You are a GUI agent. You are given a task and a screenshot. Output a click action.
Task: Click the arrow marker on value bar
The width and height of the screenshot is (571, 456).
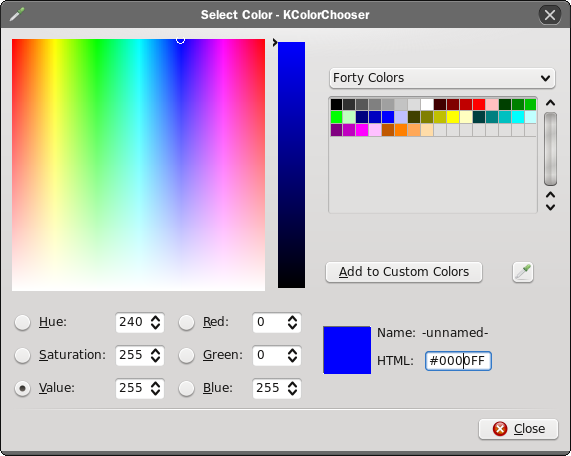pos(275,43)
